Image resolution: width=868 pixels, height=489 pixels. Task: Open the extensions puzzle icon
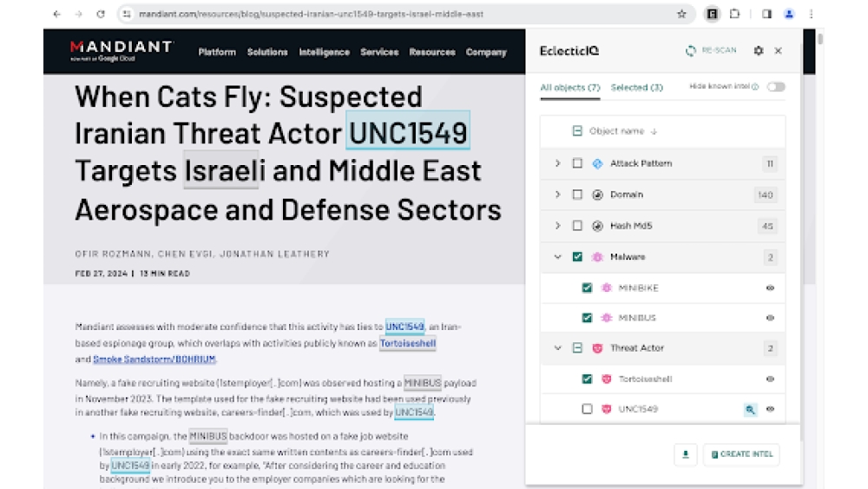coord(734,15)
